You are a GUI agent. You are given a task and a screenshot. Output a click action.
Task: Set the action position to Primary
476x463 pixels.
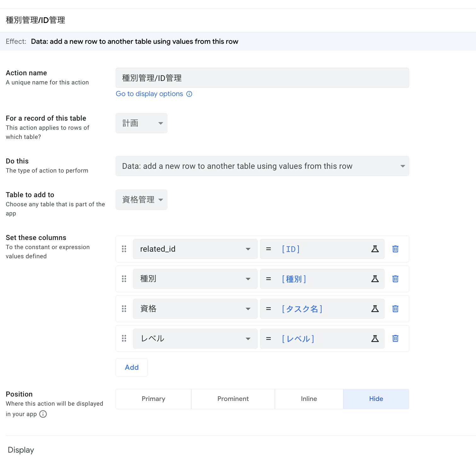[x=154, y=399]
